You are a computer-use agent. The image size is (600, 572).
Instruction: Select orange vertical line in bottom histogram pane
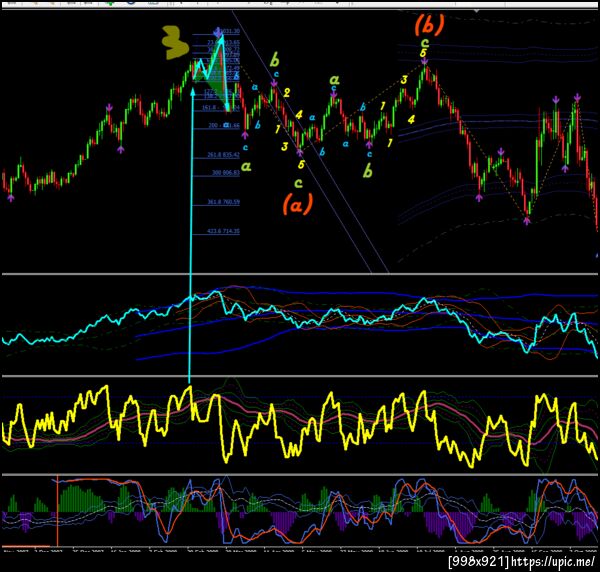click(57, 511)
